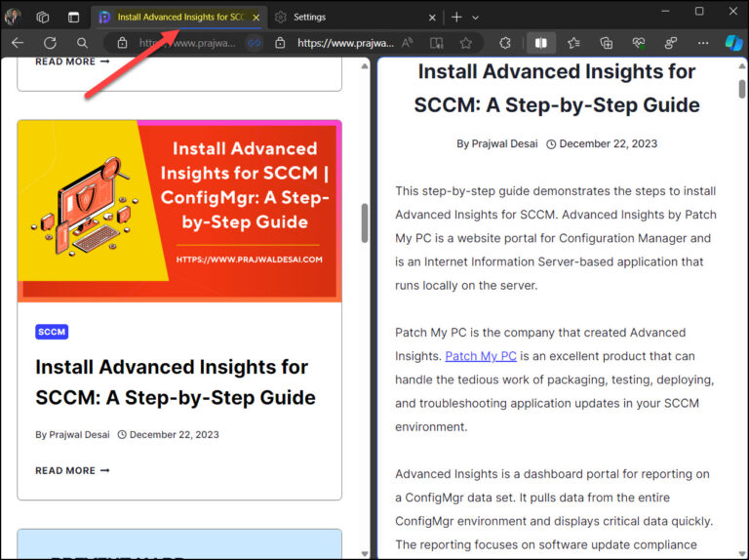Open Browser essentials heart icon
The image size is (749, 560).
(x=639, y=43)
